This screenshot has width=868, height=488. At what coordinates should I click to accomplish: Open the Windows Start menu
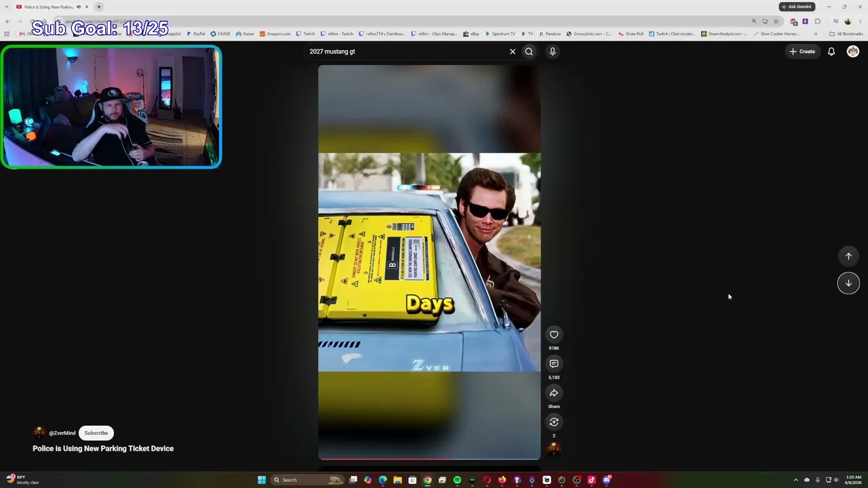[x=262, y=480]
